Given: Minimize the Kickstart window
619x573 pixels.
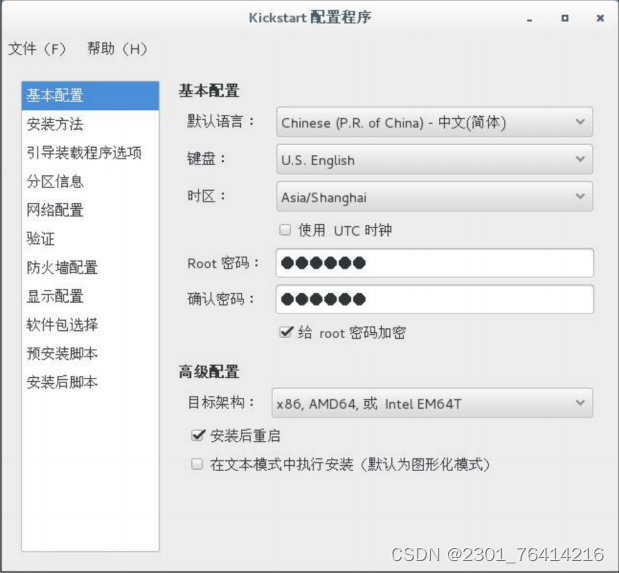Looking at the screenshot, I should [x=529, y=19].
